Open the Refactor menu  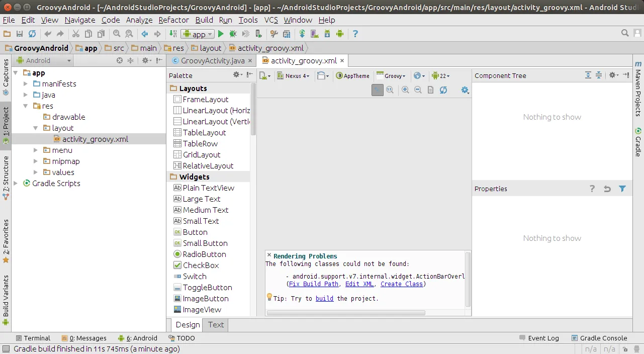click(173, 20)
